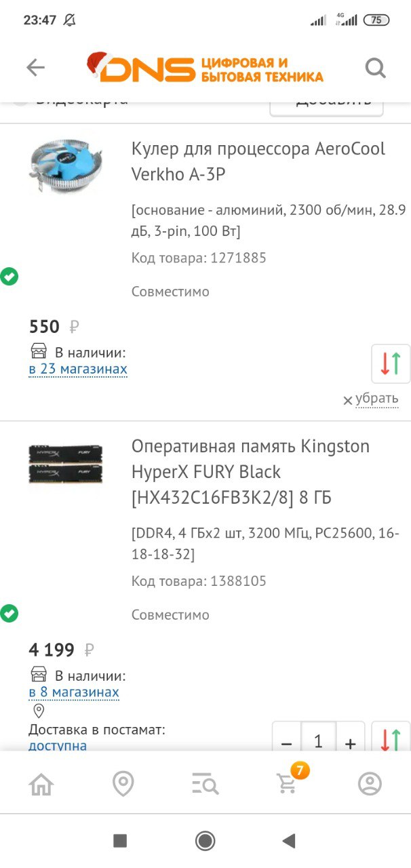411x868 pixels.
Task: Swap the AeroCool cooler with arrows icon
Action: 391,364
